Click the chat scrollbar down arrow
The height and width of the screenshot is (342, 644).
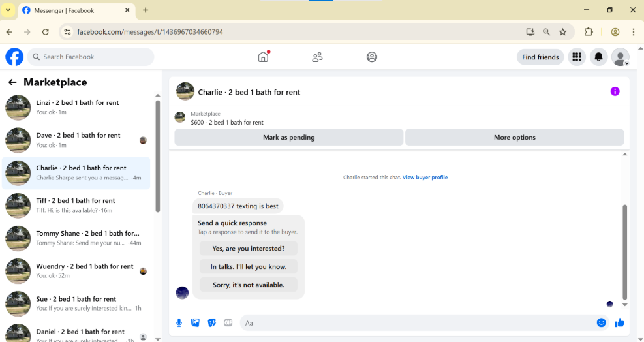pyautogui.click(x=624, y=305)
